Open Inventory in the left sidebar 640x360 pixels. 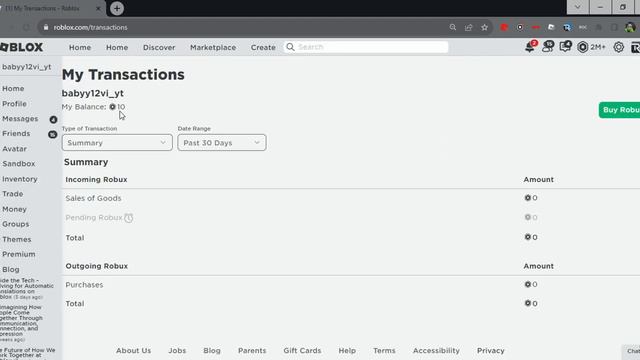click(20, 179)
